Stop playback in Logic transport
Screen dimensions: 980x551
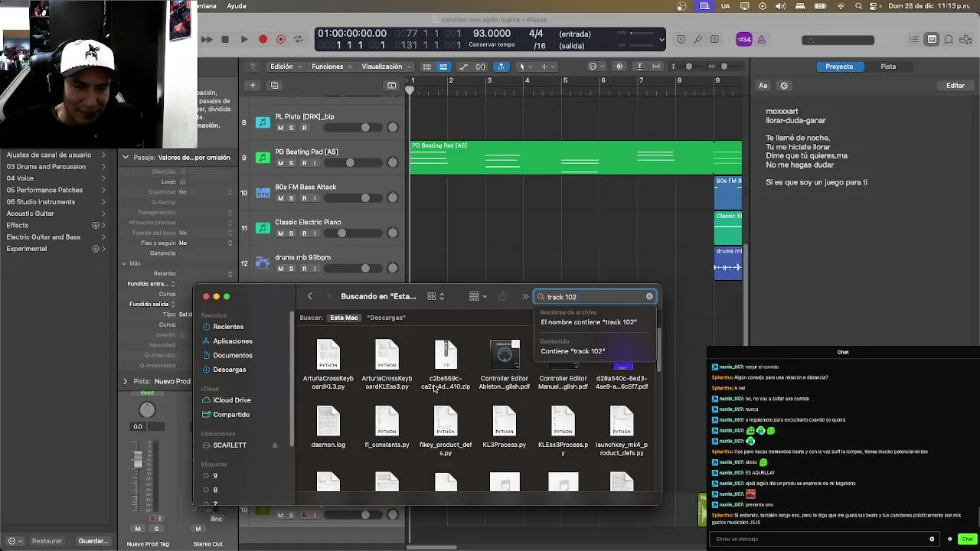(x=225, y=39)
